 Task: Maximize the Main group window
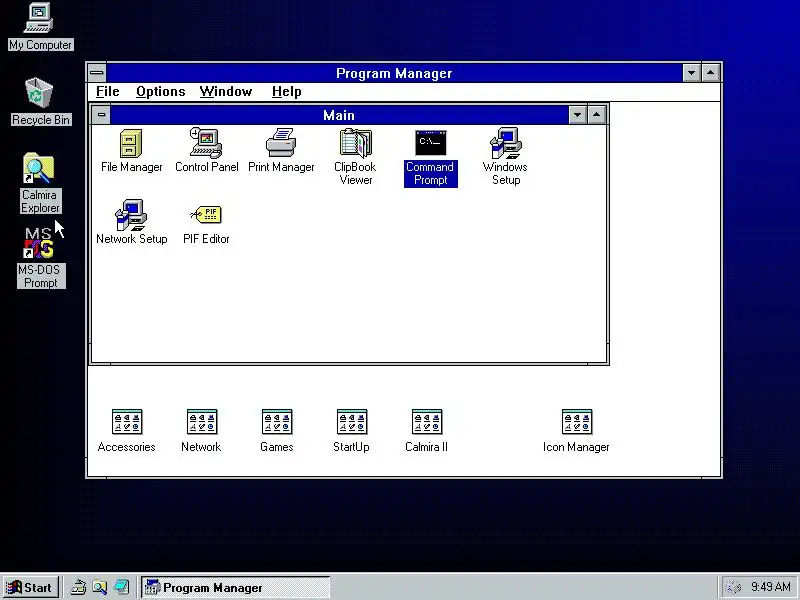596,115
